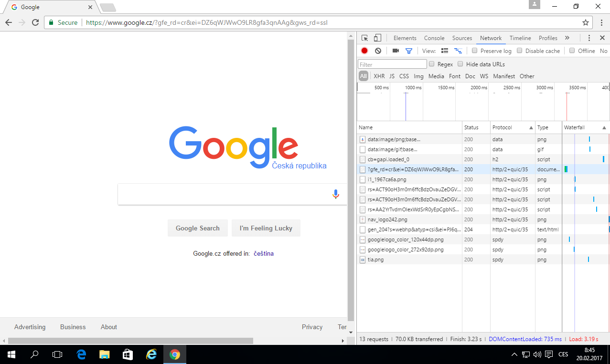Open the DevTools three-dot menu
This screenshot has width=610, height=364.
(x=589, y=38)
